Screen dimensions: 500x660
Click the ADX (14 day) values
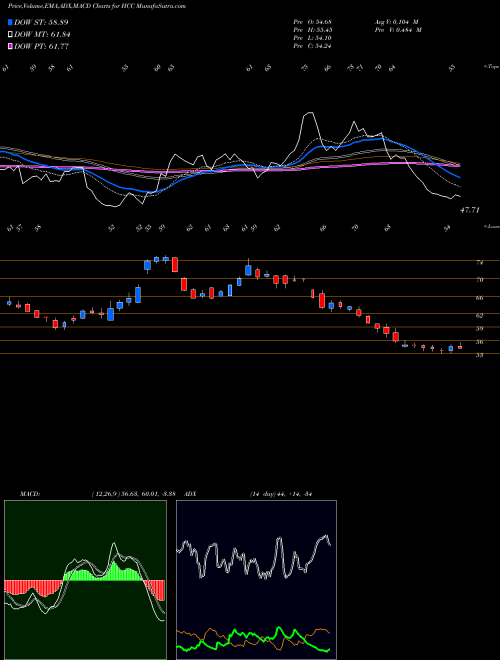(281, 494)
